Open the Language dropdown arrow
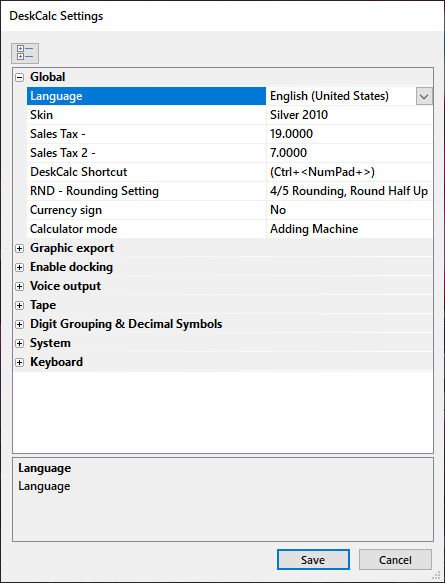This screenshot has width=445, height=583. click(x=424, y=96)
